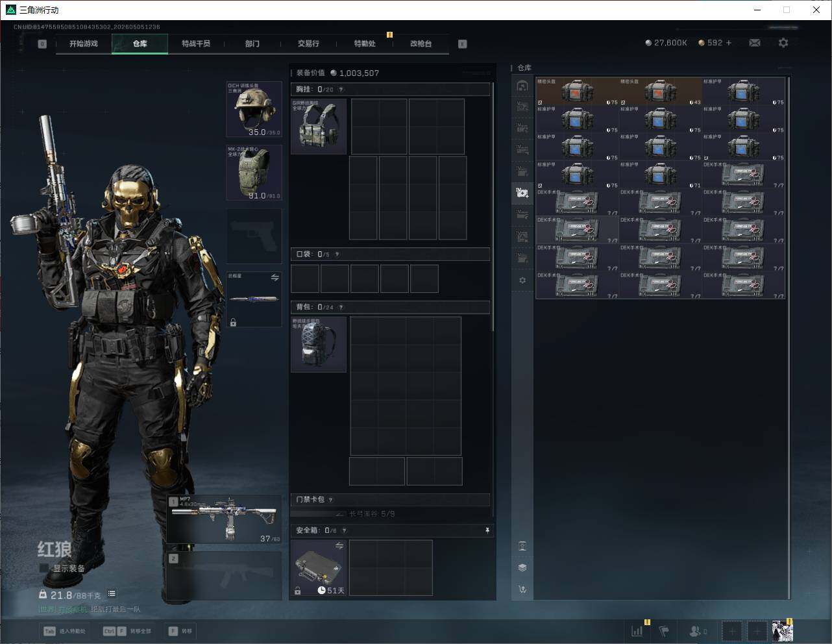Click the empty weapon slot 2
Screen dimensions: 832x644
225,576
